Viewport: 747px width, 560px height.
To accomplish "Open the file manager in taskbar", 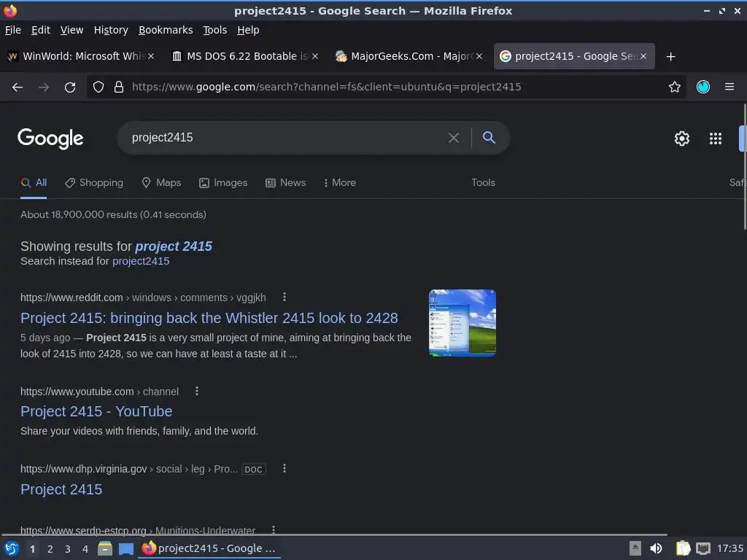I will (105, 548).
